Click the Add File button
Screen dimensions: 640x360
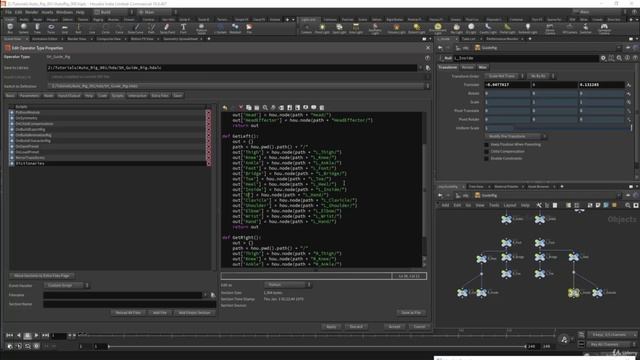point(160,313)
